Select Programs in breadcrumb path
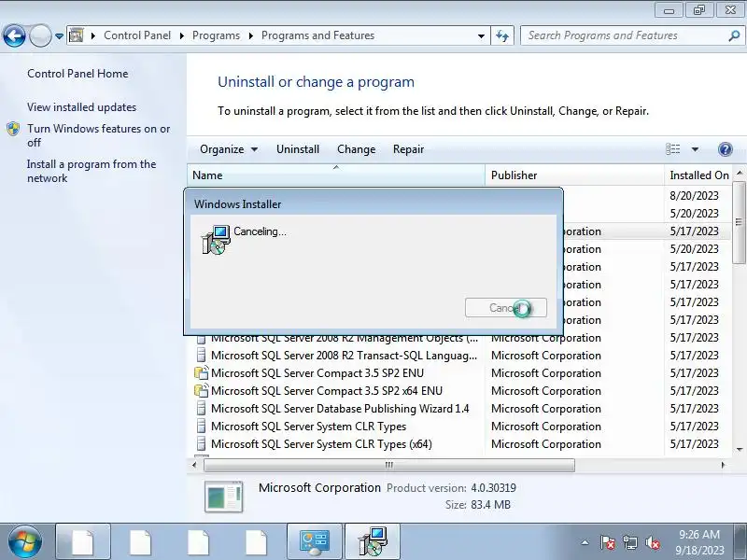Screen dimensions: 747x560 216,35
